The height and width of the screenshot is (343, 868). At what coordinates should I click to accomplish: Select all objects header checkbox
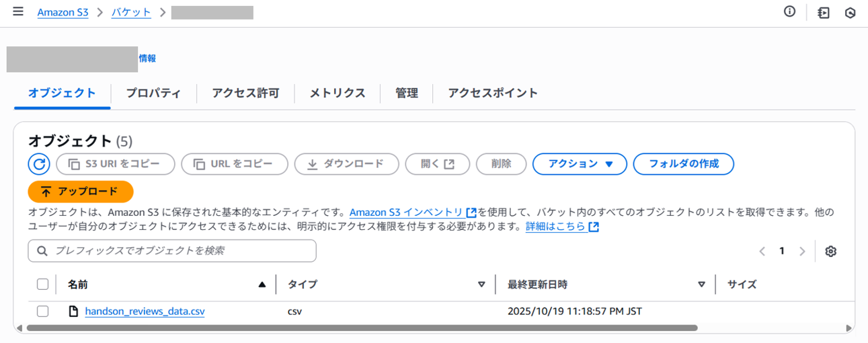(42, 284)
